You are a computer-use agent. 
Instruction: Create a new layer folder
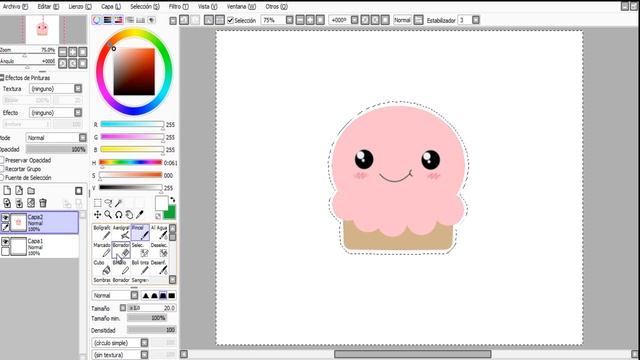coord(31,191)
